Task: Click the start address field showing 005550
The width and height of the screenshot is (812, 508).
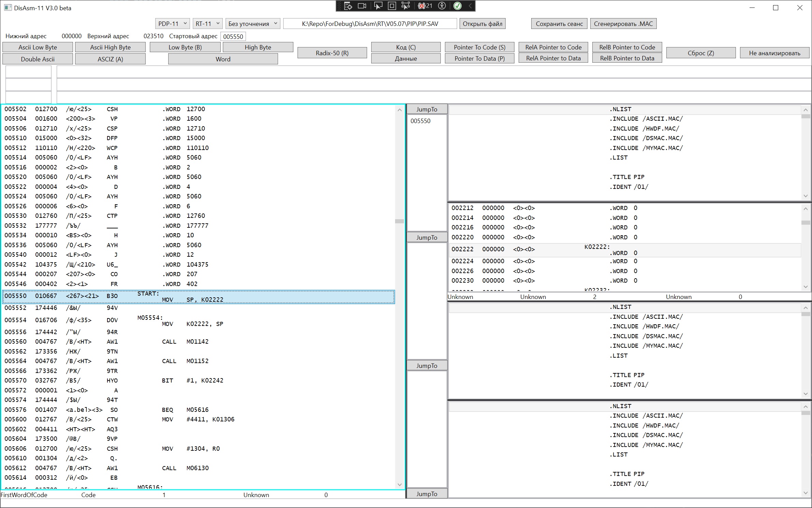Action: pos(233,36)
